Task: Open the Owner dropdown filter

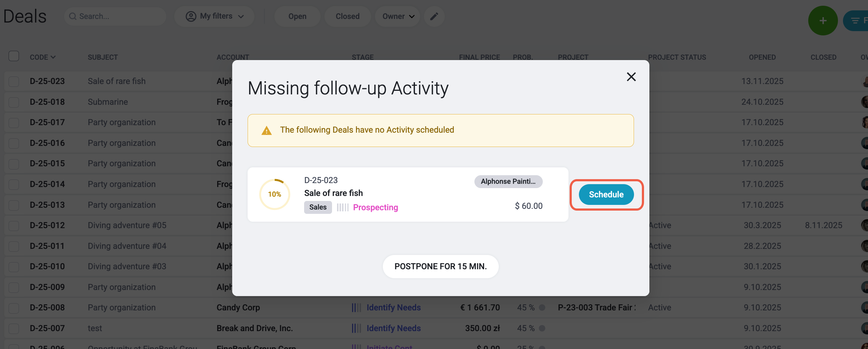Action: 398,16
